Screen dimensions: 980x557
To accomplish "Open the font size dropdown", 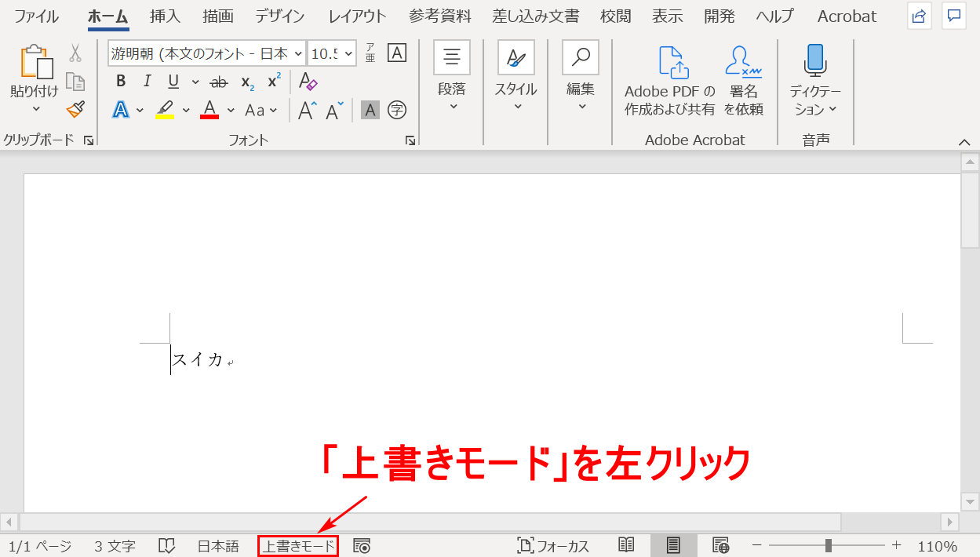I will (348, 54).
